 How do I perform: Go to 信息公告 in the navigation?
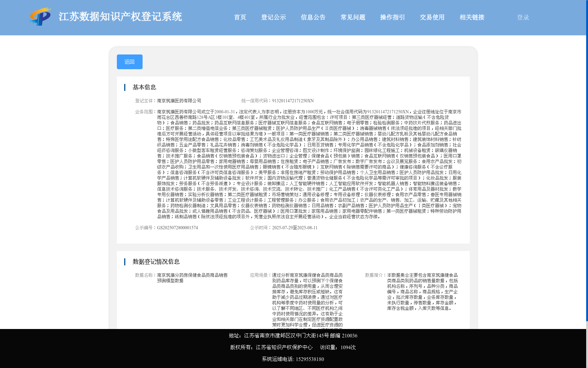(313, 17)
